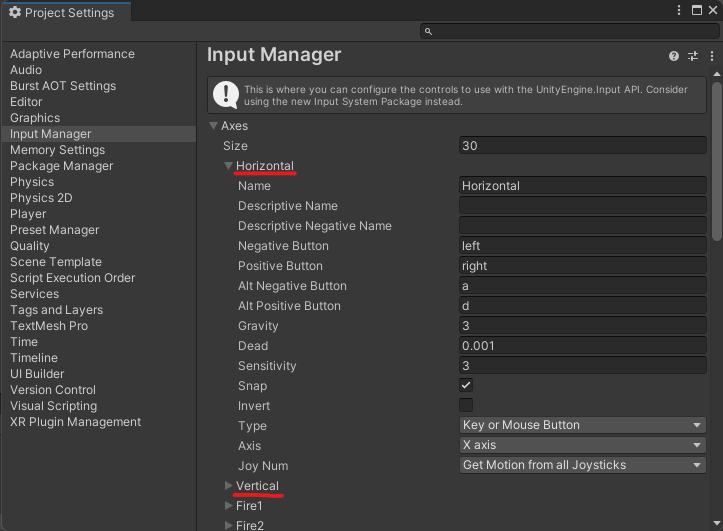
Task: Click the Descriptive Name field
Action: (582, 206)
